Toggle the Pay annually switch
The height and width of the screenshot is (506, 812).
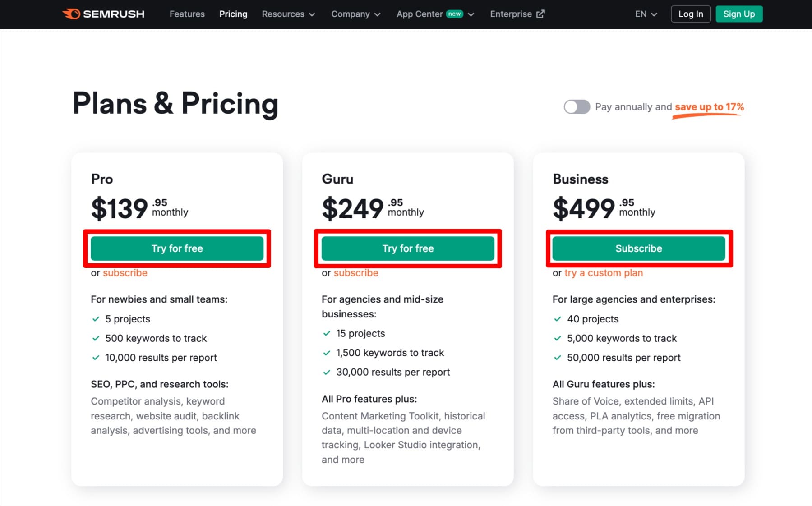pos(577,107)
